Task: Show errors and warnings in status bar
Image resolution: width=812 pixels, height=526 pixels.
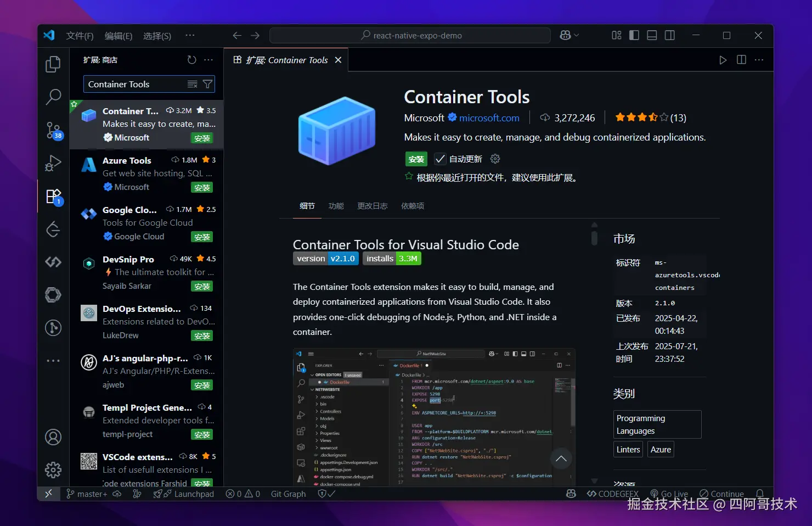Action: [243, 494]
